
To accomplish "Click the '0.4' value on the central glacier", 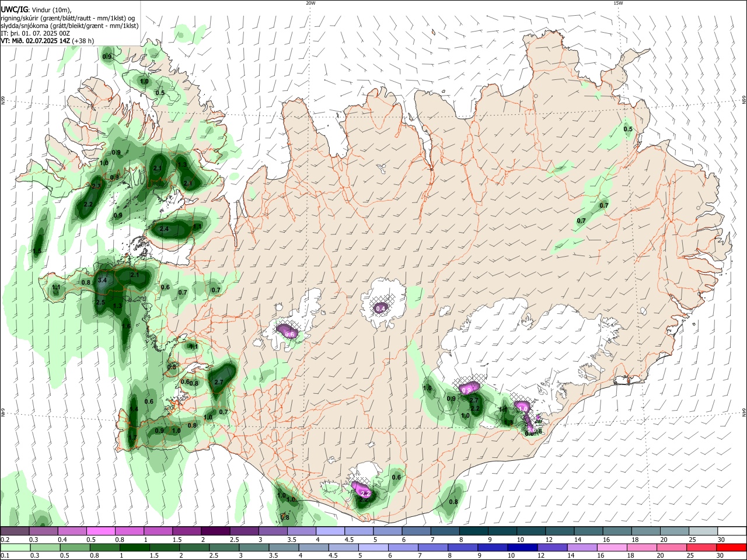I will tap(381, 308).
